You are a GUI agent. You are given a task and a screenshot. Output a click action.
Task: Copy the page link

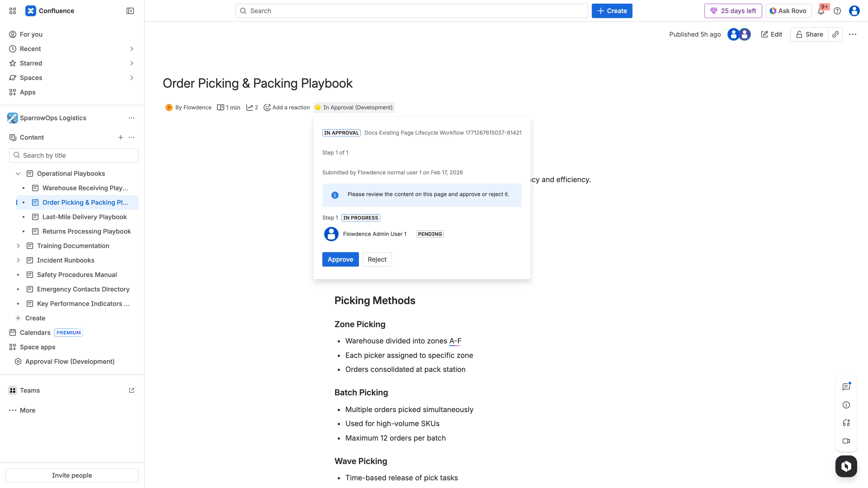coord(835,34)
